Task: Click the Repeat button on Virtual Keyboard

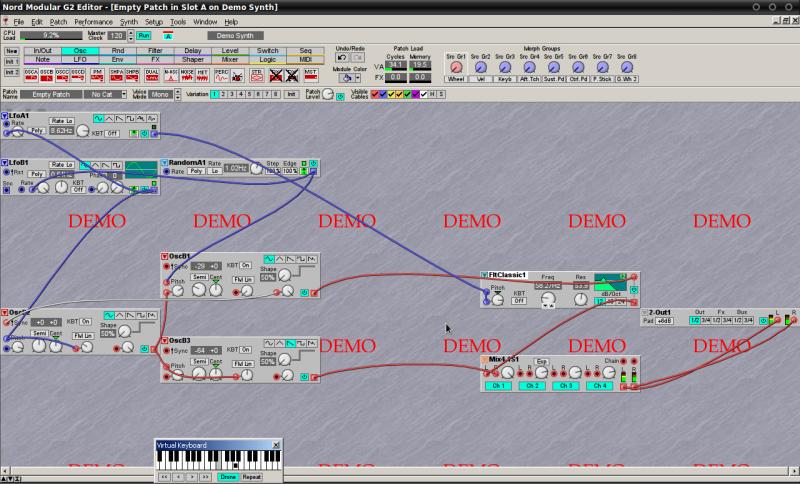Action: click(252, 477)
